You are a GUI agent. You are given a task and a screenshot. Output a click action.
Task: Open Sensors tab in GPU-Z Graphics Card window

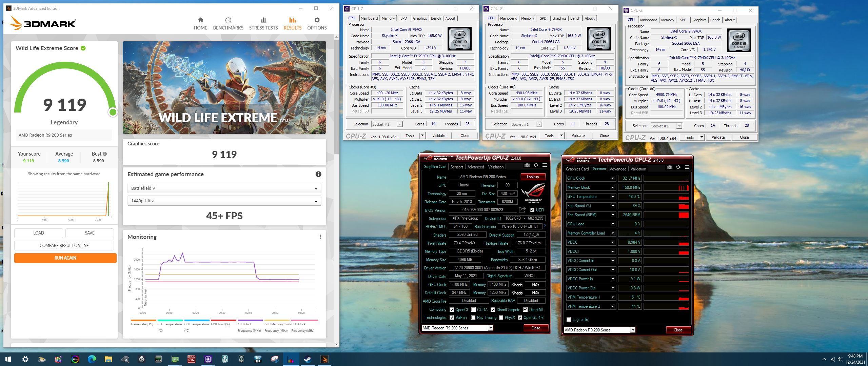pyautogui.click(x=457, y=167)
